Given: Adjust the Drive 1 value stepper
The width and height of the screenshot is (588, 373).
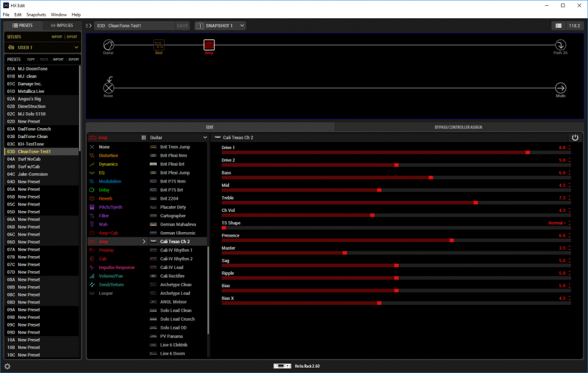Looking at the screenshot, I should pos(569,147).
